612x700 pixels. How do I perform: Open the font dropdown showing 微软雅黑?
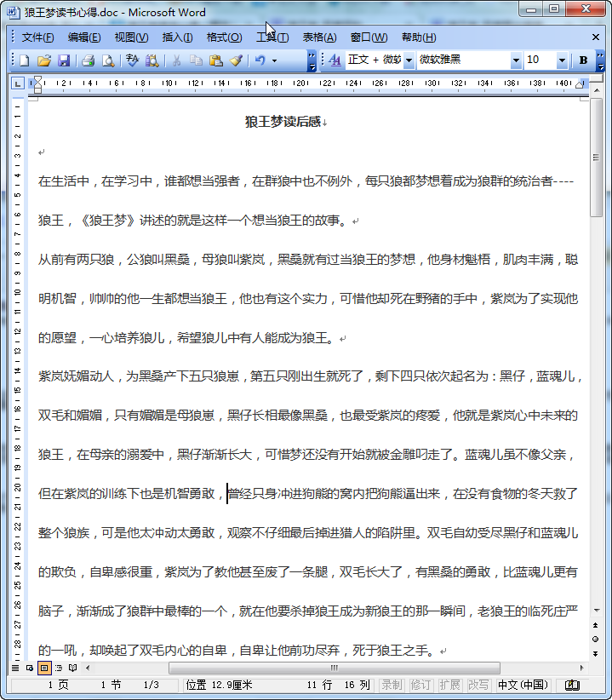pyautogui.click(x=516, y=60)
